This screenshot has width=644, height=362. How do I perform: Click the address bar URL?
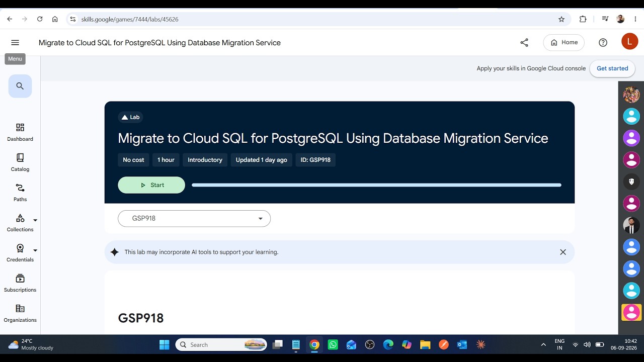[x=130, y=19]
